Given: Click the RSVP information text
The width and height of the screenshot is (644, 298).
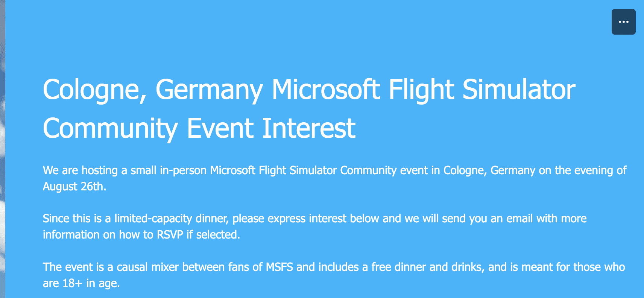Looking at the screenshot, I should click(x=169, y=234).
